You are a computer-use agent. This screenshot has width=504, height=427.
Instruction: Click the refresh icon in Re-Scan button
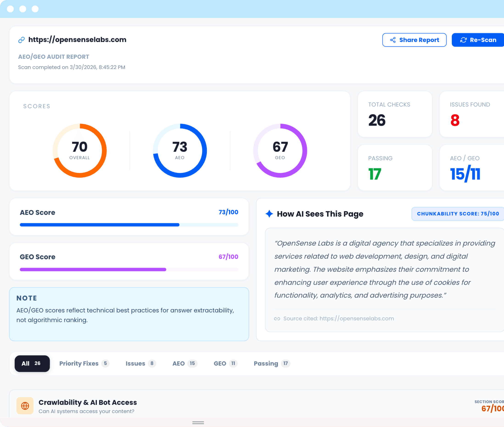coord(463,40)
